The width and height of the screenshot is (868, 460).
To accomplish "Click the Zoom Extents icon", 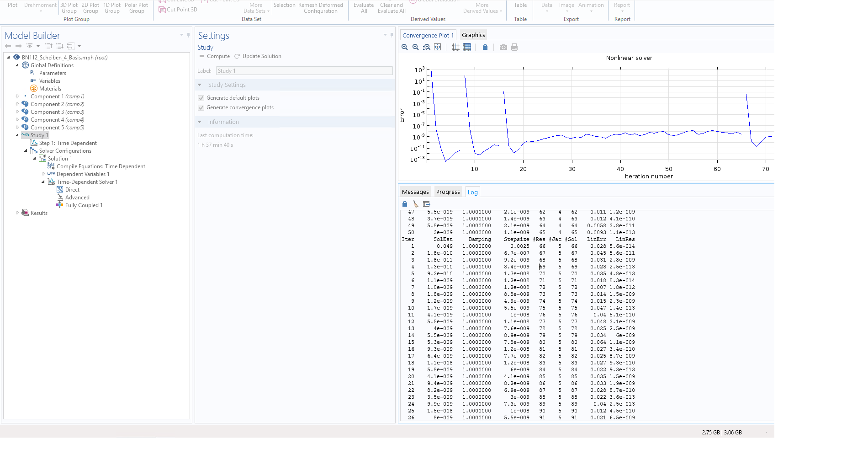I will click(x=438, y=47).
